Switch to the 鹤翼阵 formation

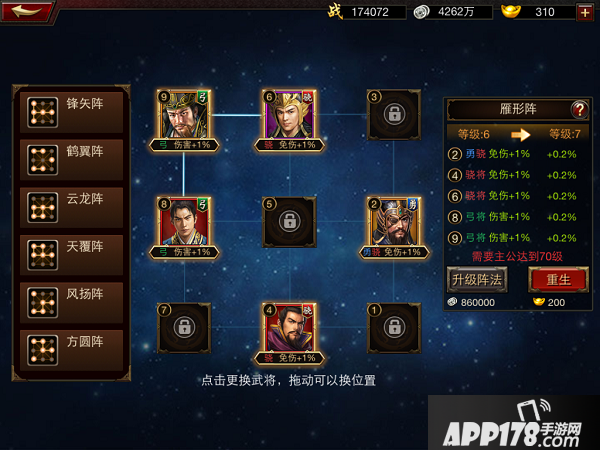click(71, 160)
